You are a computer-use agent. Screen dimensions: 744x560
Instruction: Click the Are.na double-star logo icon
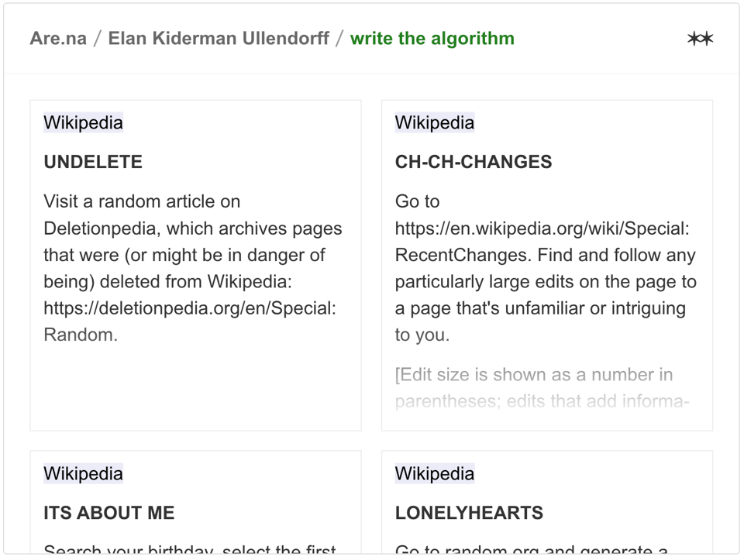coord(700,39)
